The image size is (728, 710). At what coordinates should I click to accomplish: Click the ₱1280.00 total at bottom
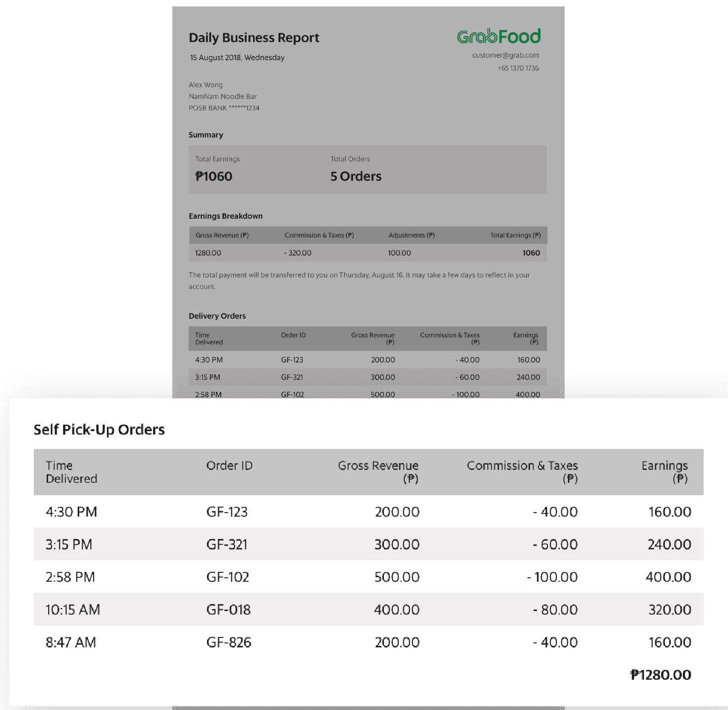660,675
